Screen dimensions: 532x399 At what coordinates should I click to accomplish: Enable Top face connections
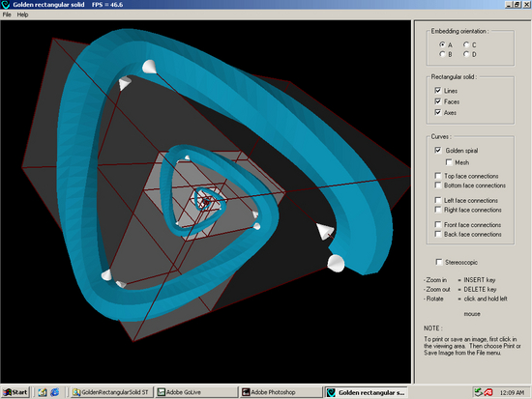pos(438,176)
